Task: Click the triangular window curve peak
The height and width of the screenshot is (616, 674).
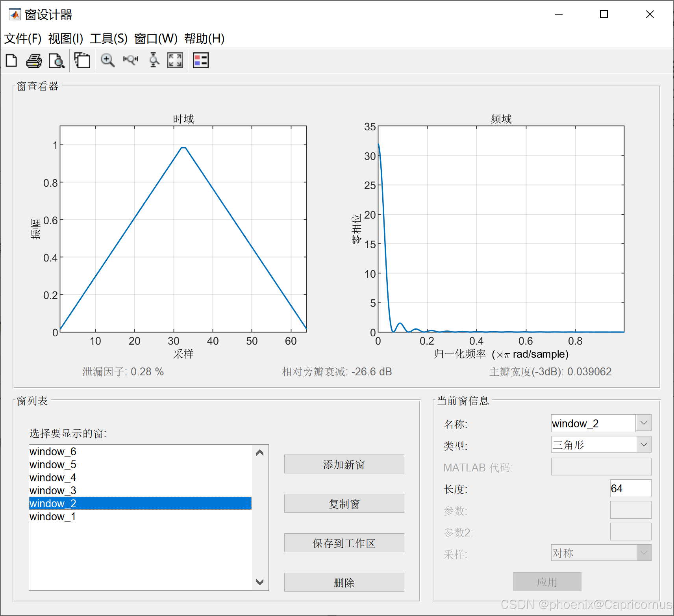Action: click(x=183, y=148)
